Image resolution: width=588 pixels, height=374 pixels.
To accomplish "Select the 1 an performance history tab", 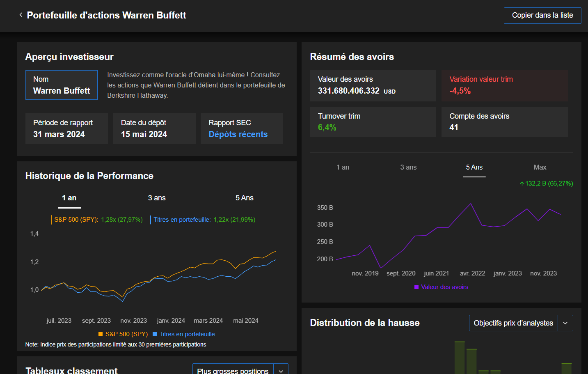I will (x=69, y=198).
